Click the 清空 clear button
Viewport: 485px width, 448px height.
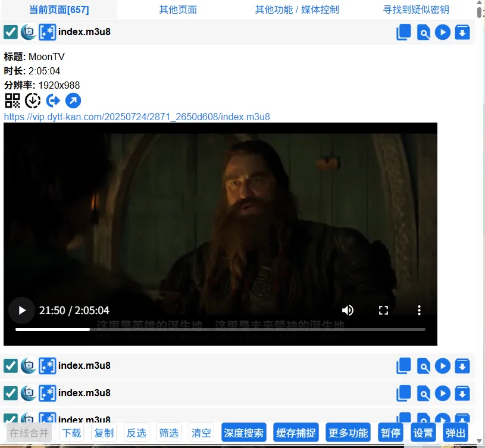pos(201,433)
